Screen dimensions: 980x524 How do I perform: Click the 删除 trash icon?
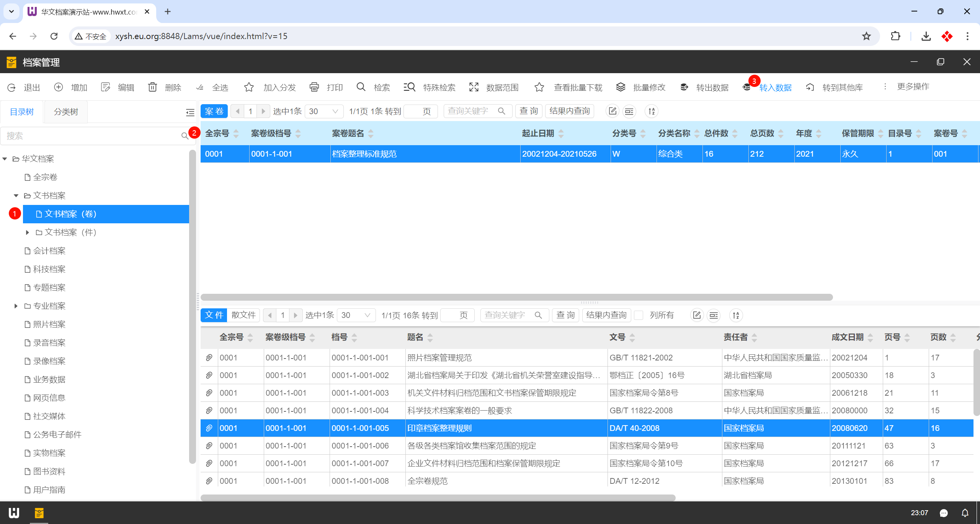[152, 87]
